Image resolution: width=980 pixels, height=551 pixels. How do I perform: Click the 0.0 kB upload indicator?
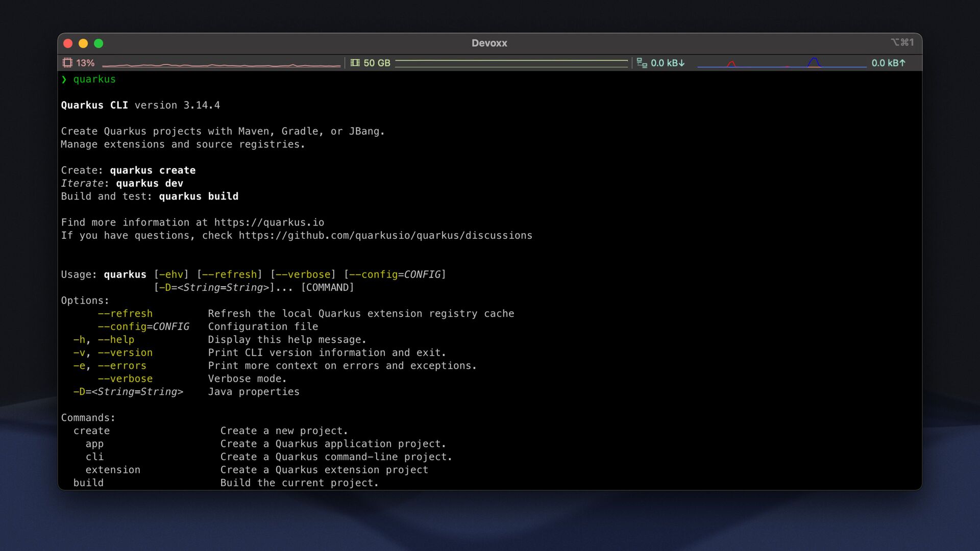888,63
